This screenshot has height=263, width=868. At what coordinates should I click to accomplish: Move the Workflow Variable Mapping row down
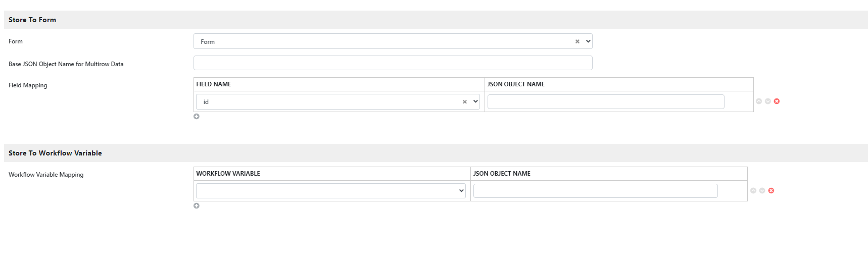(x=762, y=191)
